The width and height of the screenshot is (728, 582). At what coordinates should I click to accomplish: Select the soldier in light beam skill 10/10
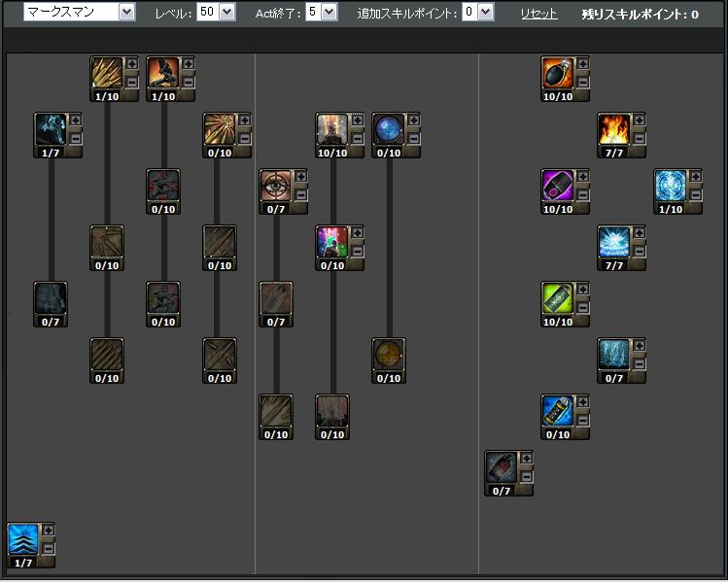point(332,129)
